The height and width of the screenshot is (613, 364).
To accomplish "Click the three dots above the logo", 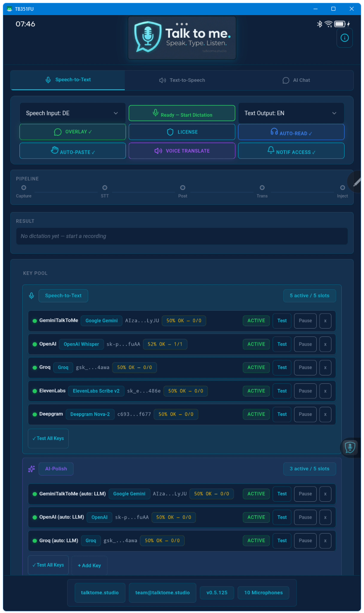I will coord(182,24).
